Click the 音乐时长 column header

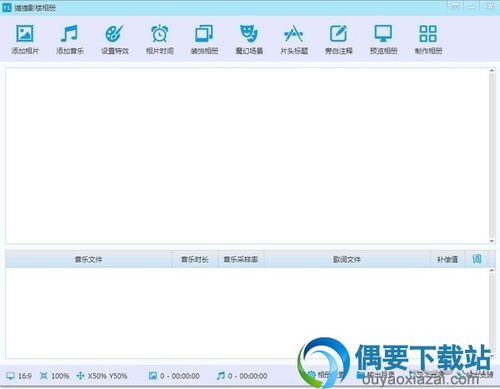[195, 259]
